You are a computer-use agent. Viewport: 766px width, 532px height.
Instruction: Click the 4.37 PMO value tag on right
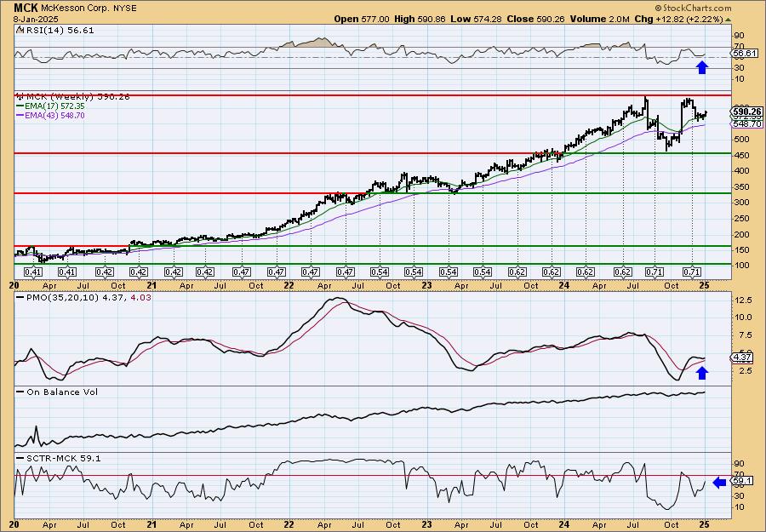click(742, 358)
